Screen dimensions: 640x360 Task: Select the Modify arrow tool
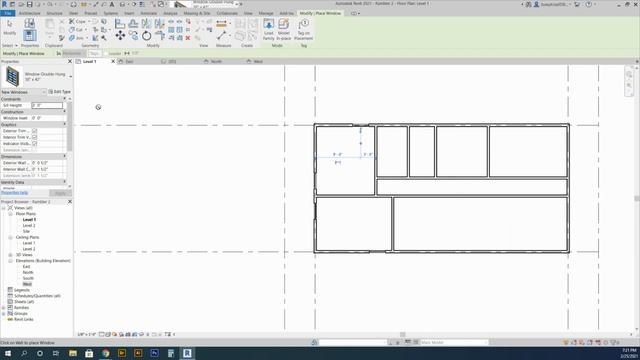[9, 27]
